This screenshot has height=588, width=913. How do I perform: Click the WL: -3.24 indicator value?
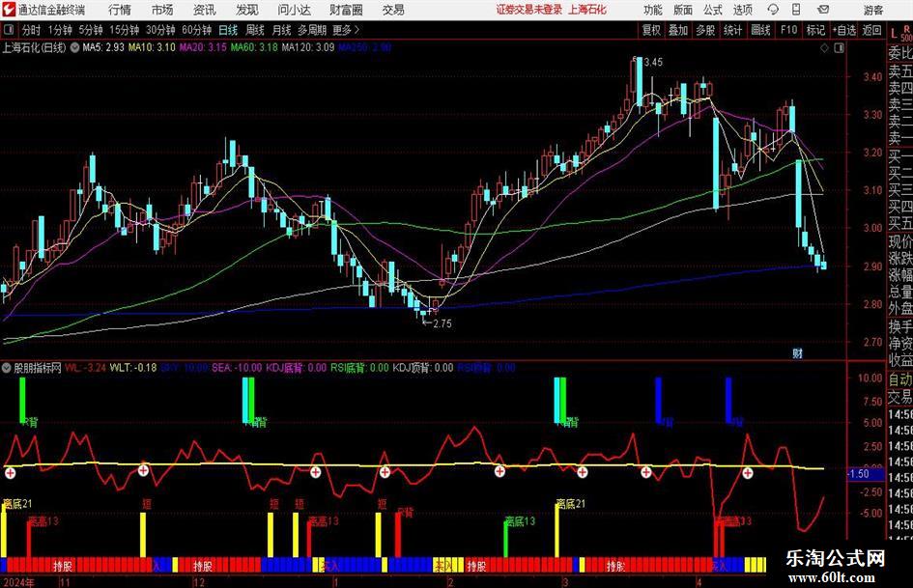[86, 367]
